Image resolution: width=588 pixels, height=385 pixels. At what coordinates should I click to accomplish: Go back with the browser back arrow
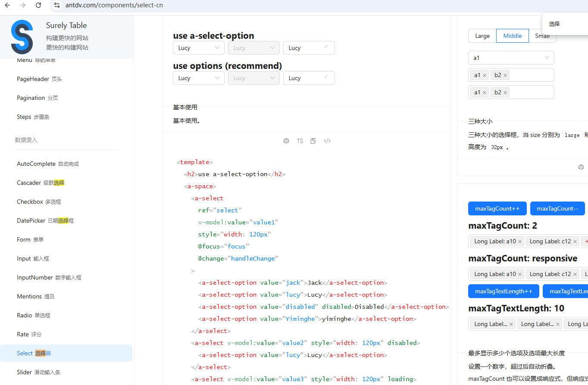pyautogui.click(x=7, y=5)
